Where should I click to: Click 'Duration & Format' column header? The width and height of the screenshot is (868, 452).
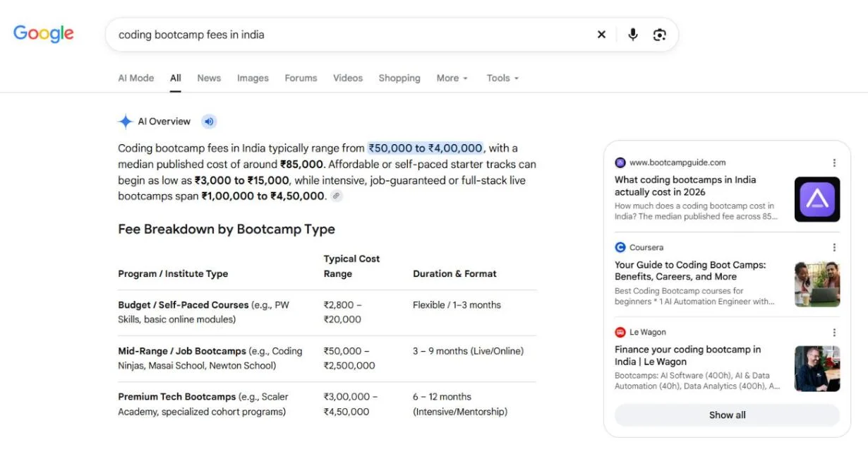(454, 273)
